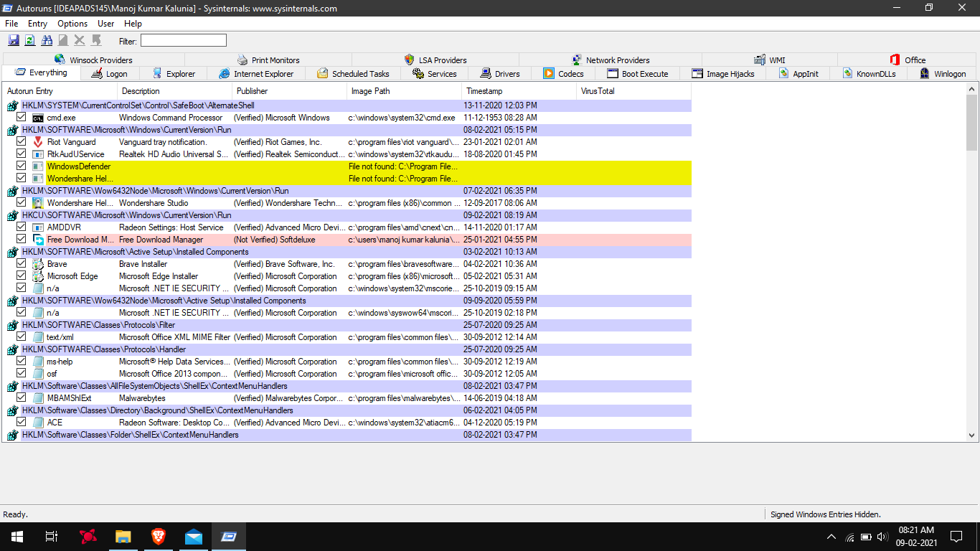Screen dimensions: 980x551
Task: Open the notification center icon
Action: [x=956, y=537]
